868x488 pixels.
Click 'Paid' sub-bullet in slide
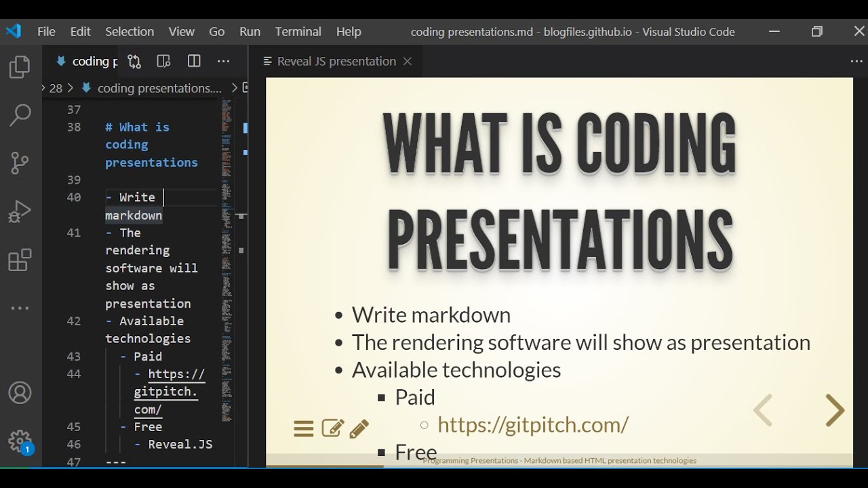click(x=415, y=396)
